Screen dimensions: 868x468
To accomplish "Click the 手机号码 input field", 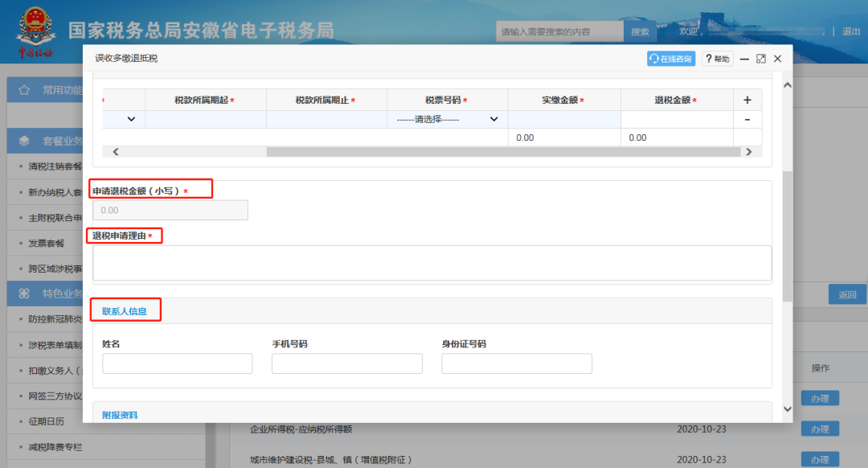I will click(346, 363).
